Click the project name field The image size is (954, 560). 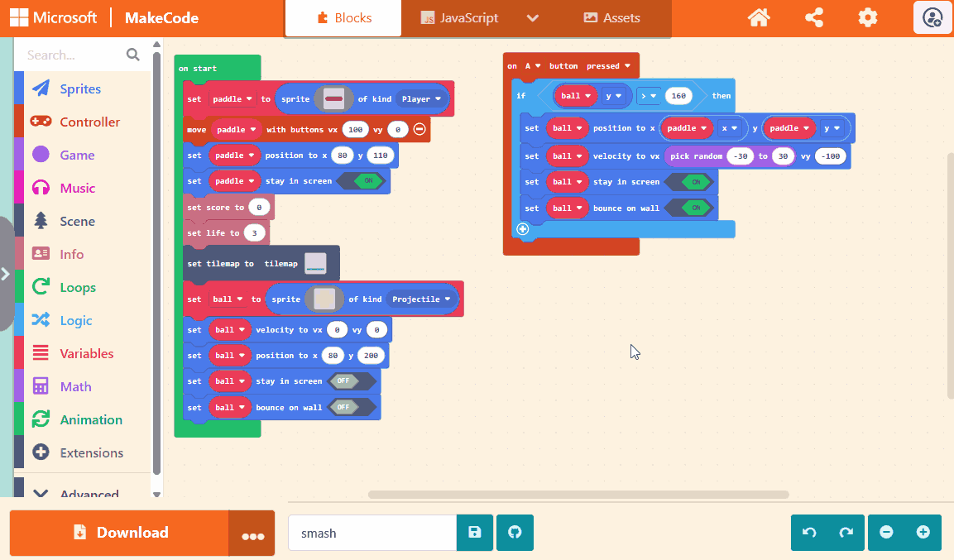pos(372,533)
